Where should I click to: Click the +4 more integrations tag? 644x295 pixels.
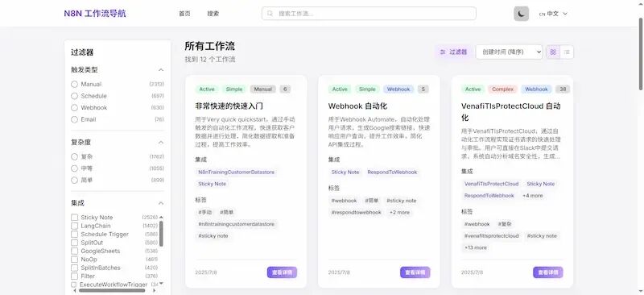(533, 196)
